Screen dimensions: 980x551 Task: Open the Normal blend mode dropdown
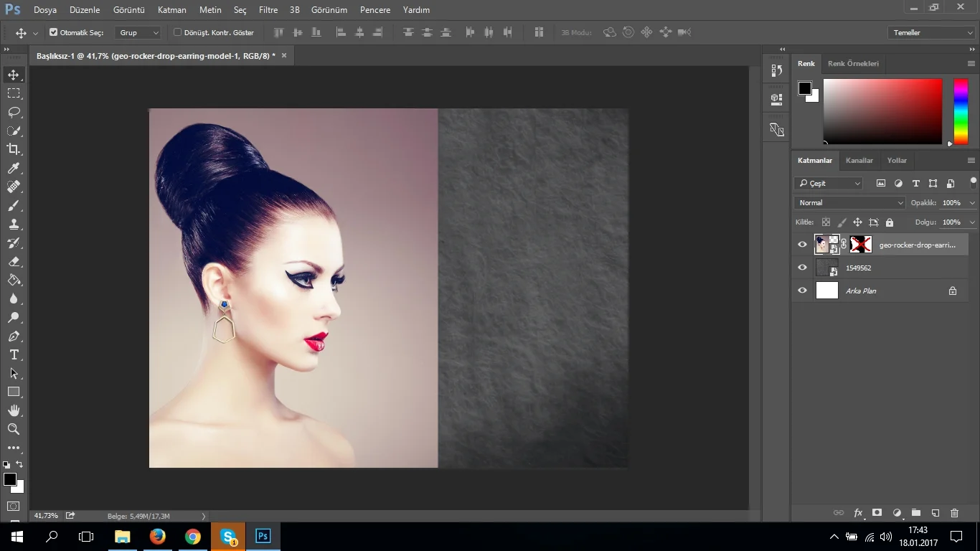point(851,202)
